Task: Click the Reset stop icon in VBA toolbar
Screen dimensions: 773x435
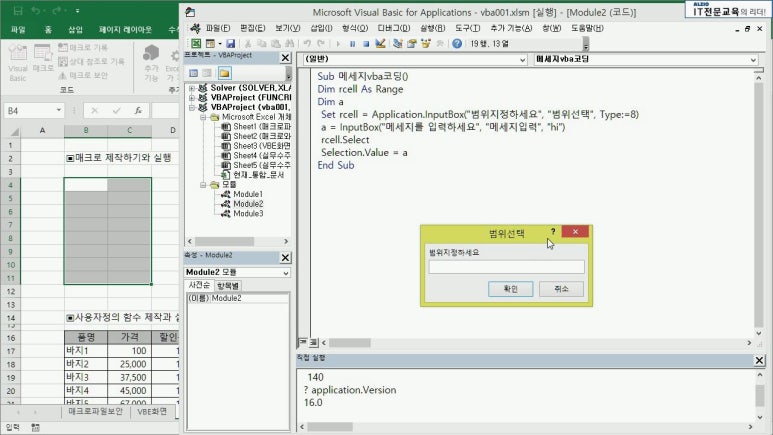Action: (366, 44)
